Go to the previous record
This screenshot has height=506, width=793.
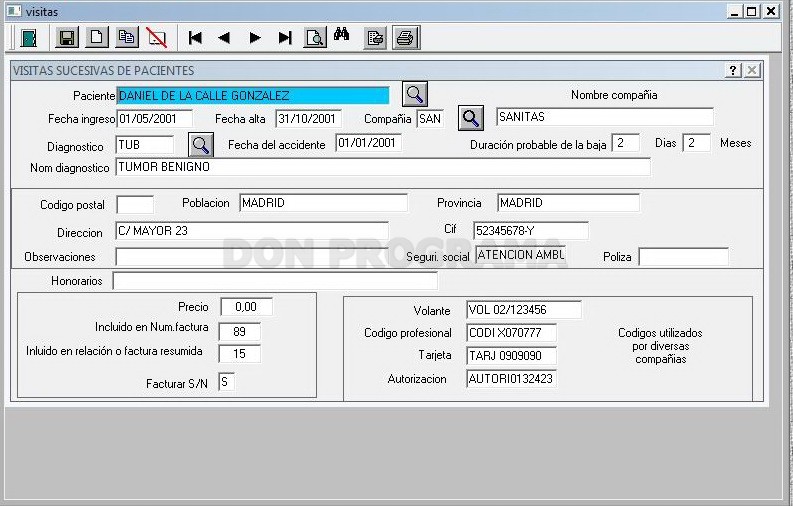point(225,38)
